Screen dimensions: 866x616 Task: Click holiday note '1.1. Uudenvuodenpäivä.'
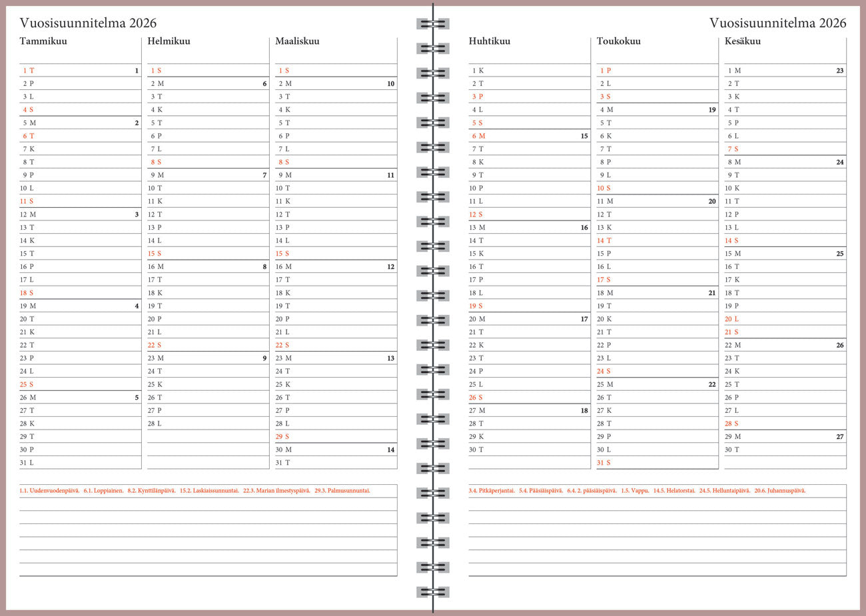49,491
